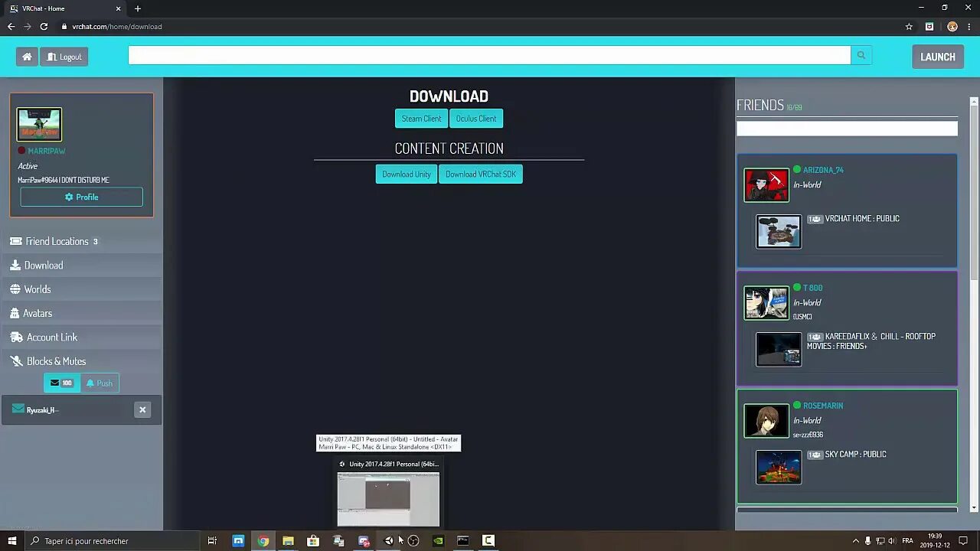Viewport: 980px width, 551px height.
Task: Toggle Push notifications button
Action: [x=100, y=383]
